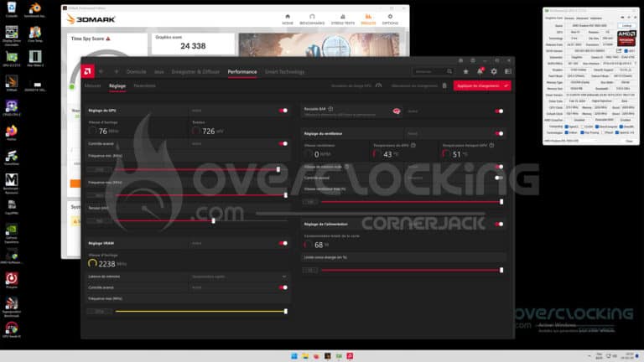Click the power limit percentage slider
Screen dimensions: 644x362
point(413,270)
